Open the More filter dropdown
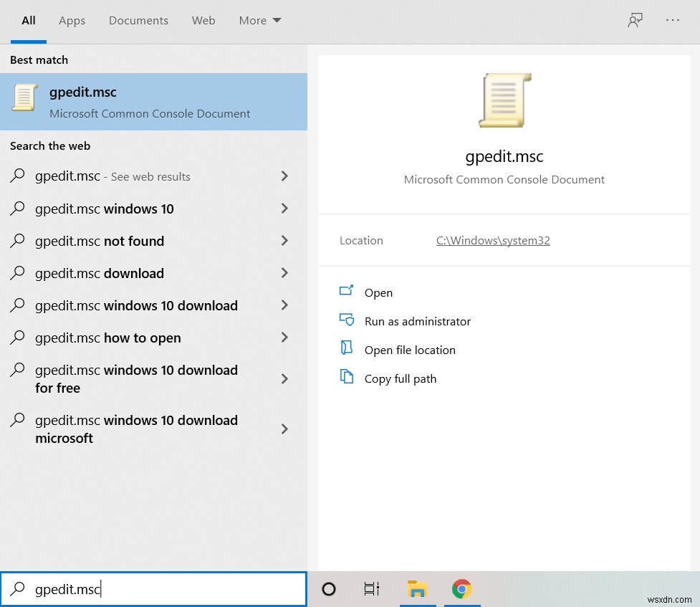Viewport: 700px width, 607px height. tap(259, 20)
